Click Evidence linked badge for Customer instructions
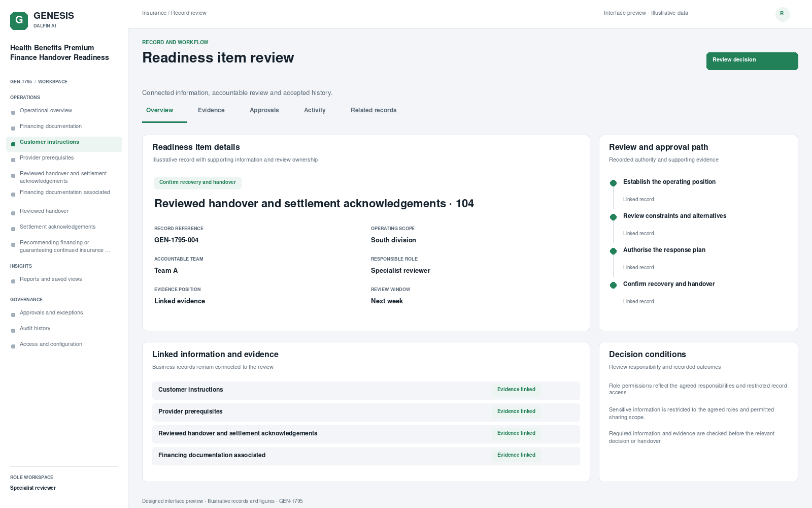The image size is (812, 508). [x=516, y=390]
